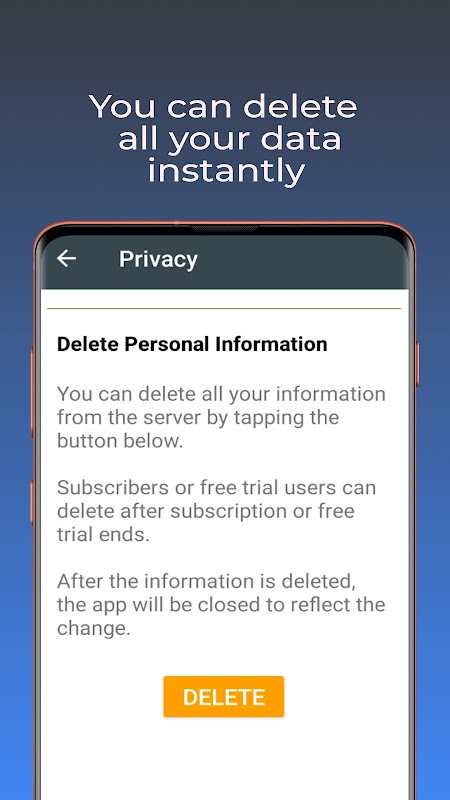Click the thin green divider line under the header
Image resolution: width=450 pixels, height=800 pixels.
coord(224,309)
